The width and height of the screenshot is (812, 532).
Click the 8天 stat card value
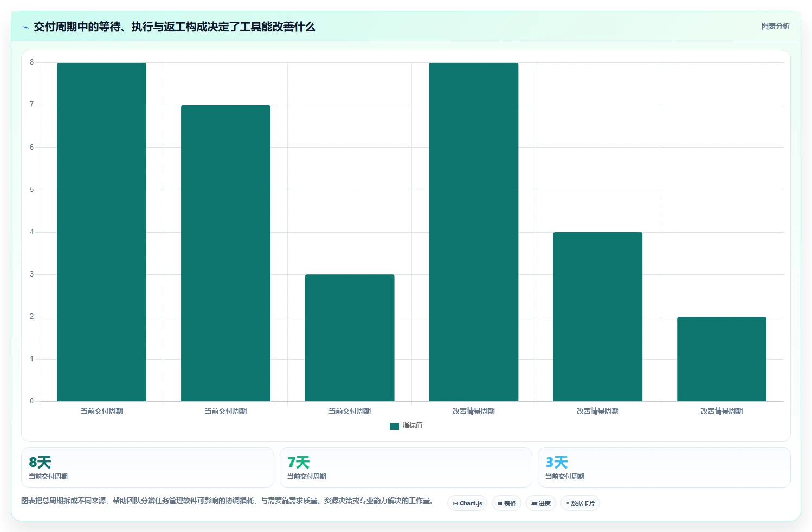click(40, 463)
